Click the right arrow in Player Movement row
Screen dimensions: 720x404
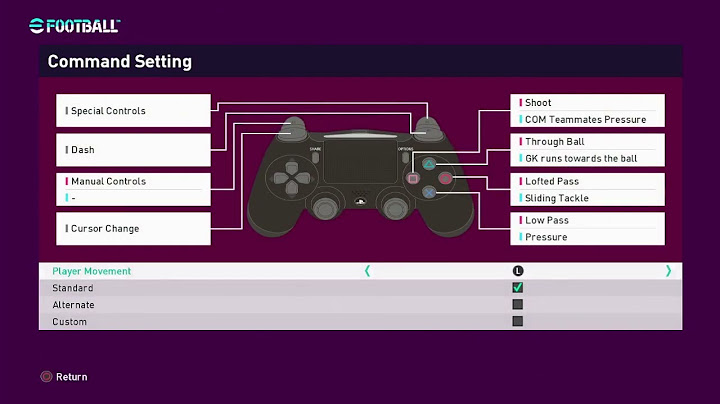point(668,271)
